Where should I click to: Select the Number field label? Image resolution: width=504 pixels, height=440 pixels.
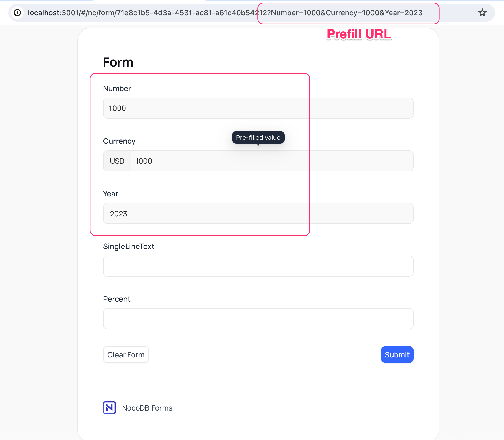point(117,88)
